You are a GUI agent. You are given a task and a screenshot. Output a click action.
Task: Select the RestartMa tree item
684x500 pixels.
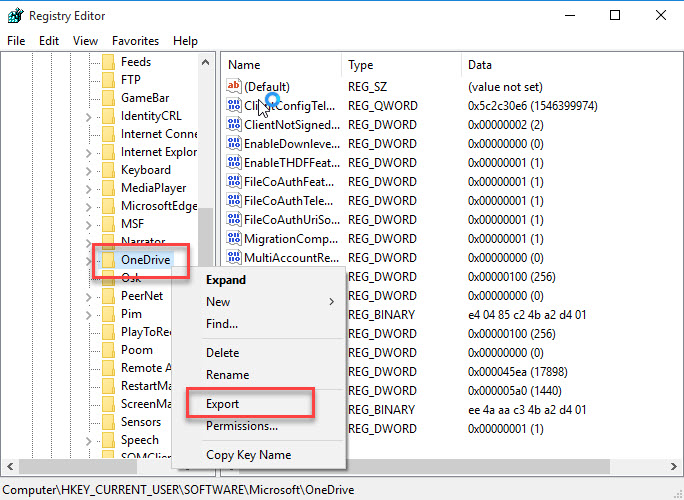[146, 386]
